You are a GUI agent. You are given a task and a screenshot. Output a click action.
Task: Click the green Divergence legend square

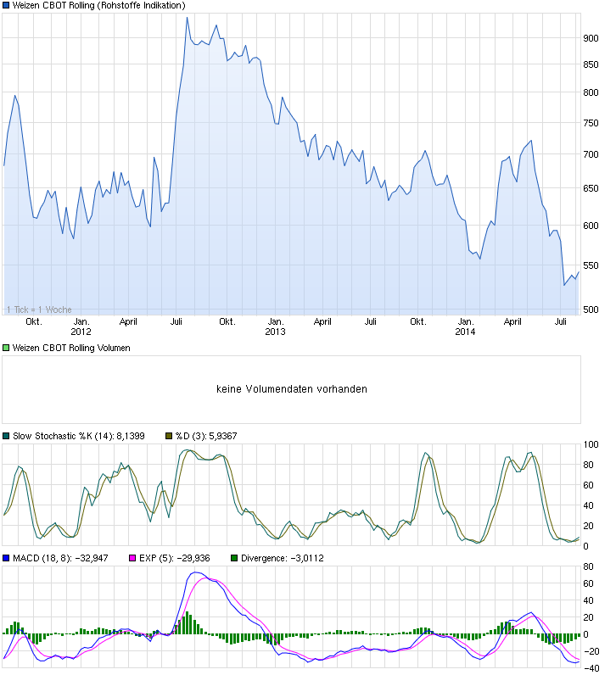[234, 558]
